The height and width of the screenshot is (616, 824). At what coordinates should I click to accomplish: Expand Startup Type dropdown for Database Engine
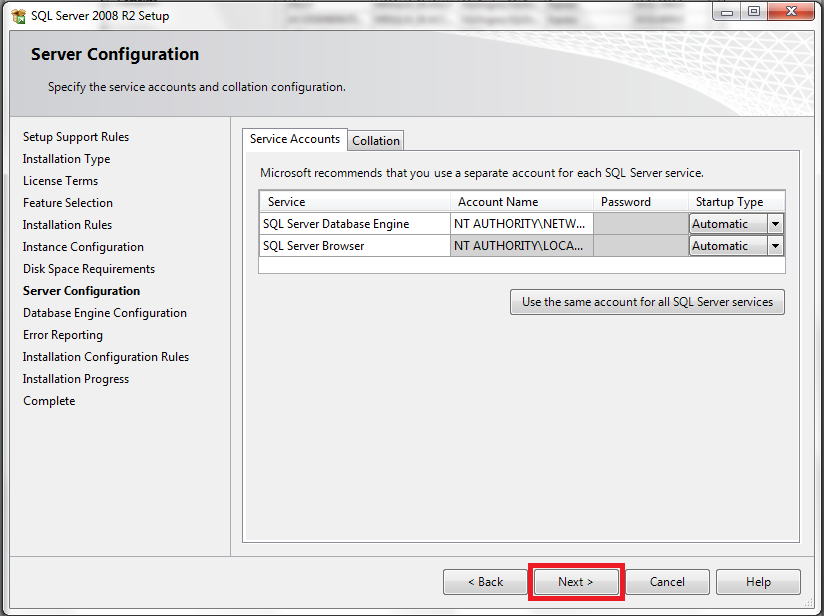pyautogui.click(x=775, y=224)
